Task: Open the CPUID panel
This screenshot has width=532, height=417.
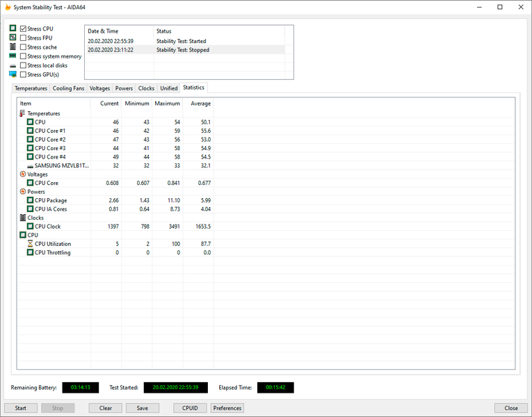Action: click(190, 408)
